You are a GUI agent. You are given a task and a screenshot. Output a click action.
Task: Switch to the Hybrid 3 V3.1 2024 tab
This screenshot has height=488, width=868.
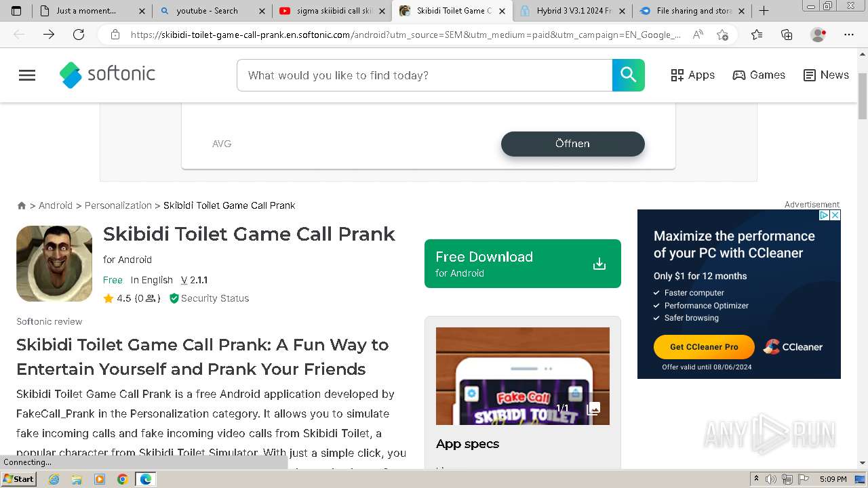click(x=574, y=11)
